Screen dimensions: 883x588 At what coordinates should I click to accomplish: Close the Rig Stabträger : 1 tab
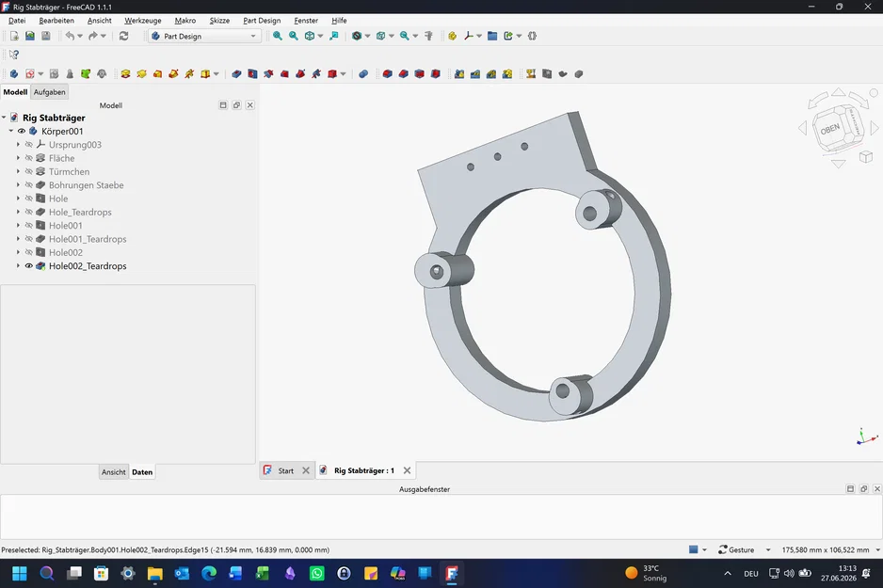point(407,470)
